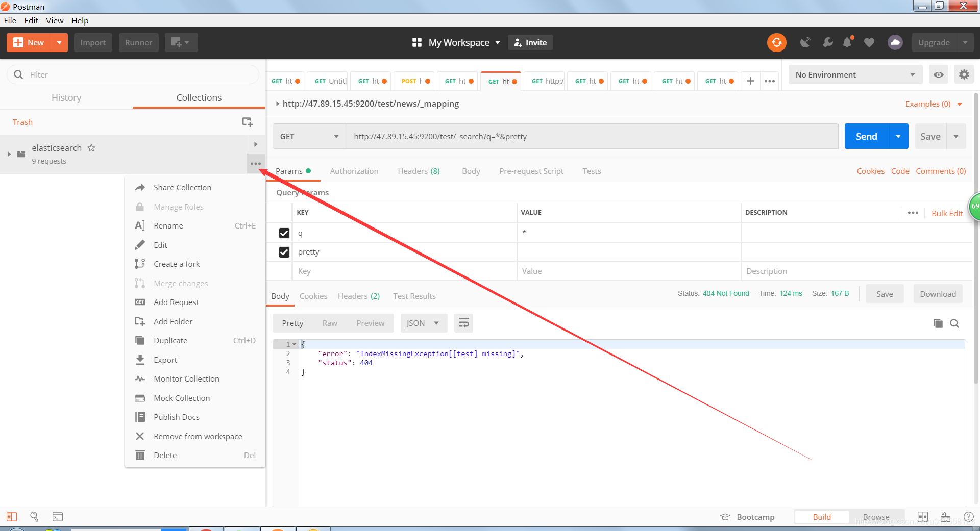Select Preview response view
The height and width of the screenshot is (531, 980).
[x=371, y=323]
